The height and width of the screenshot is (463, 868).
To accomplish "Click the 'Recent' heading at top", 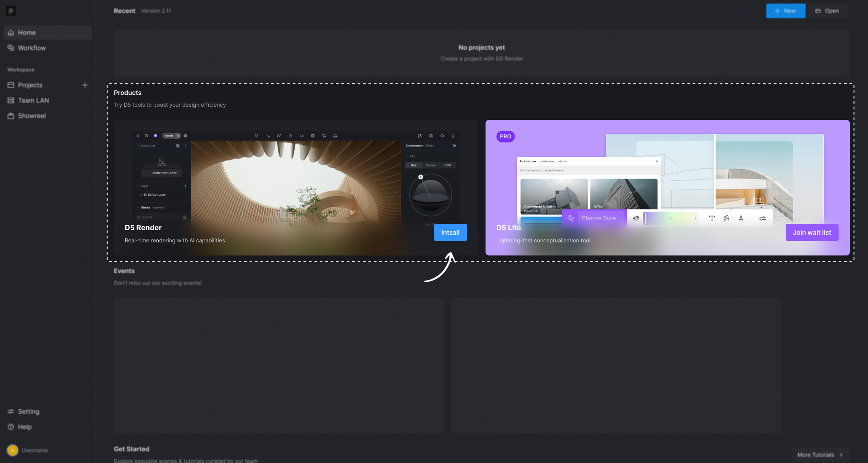I will [124, 11].
